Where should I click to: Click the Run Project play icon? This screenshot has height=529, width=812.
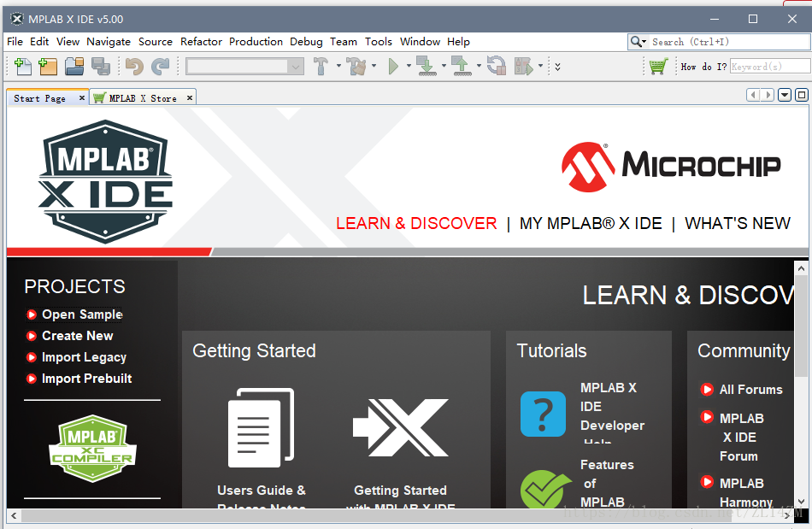pos(393,67)
